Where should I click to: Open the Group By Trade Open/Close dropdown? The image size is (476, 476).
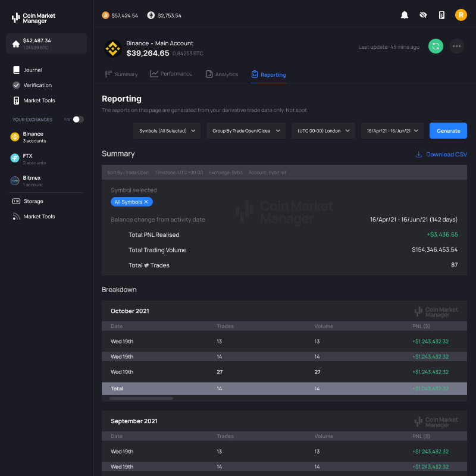(x=246, y=131)
